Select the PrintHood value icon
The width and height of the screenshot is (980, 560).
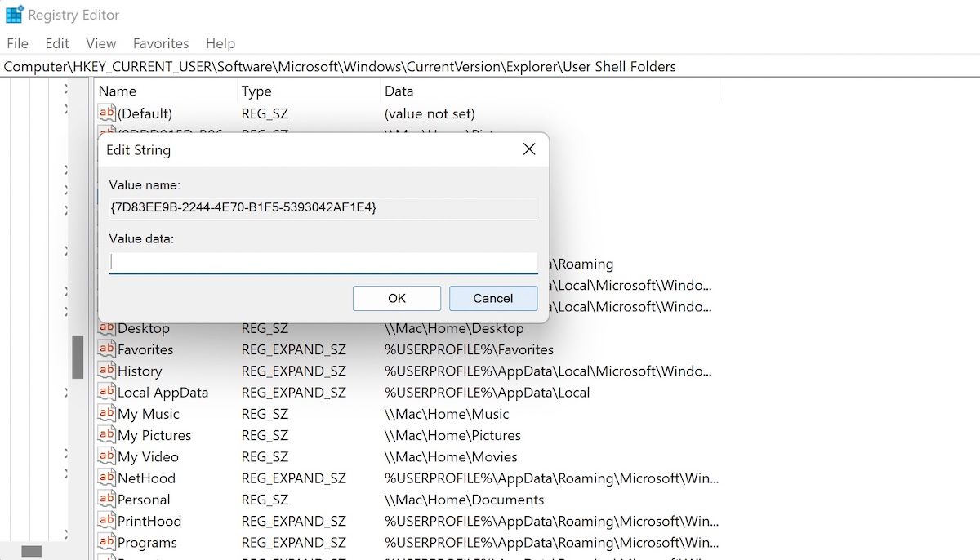click(x=106, y=521)
